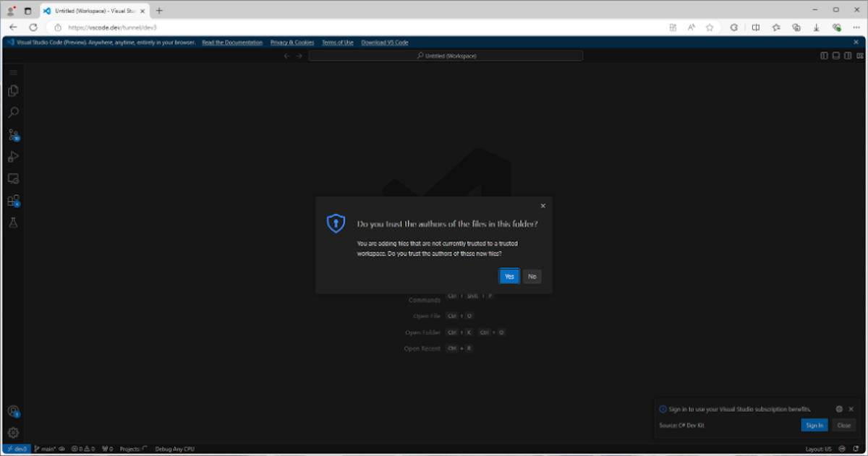Viewport: 868px width, 456px height.
Task: Open the browser settings and more menu
Action: pos(857,27)
